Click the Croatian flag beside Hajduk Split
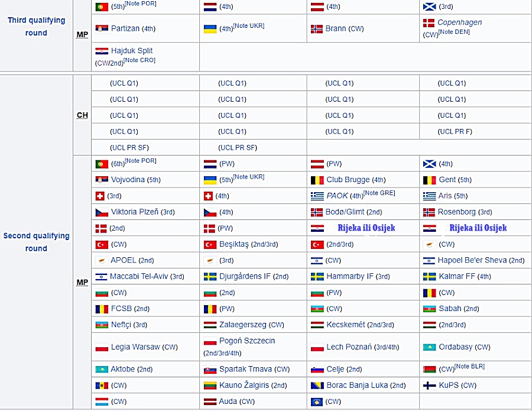Image resolution: width=532 pixels, height=411 pixels. click(102, 51)
